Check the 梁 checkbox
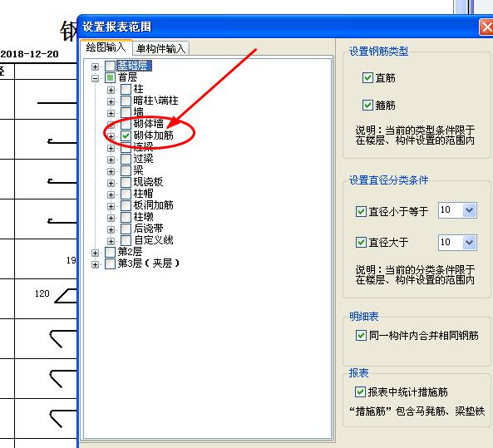The width and height of the screenshot is (493, 448). pos(126,170)
